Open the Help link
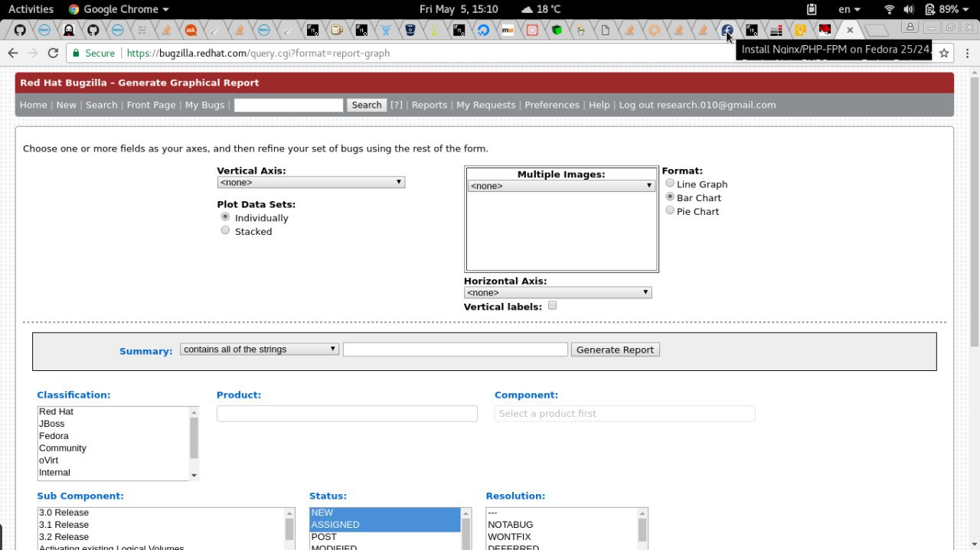 [599, 105]
